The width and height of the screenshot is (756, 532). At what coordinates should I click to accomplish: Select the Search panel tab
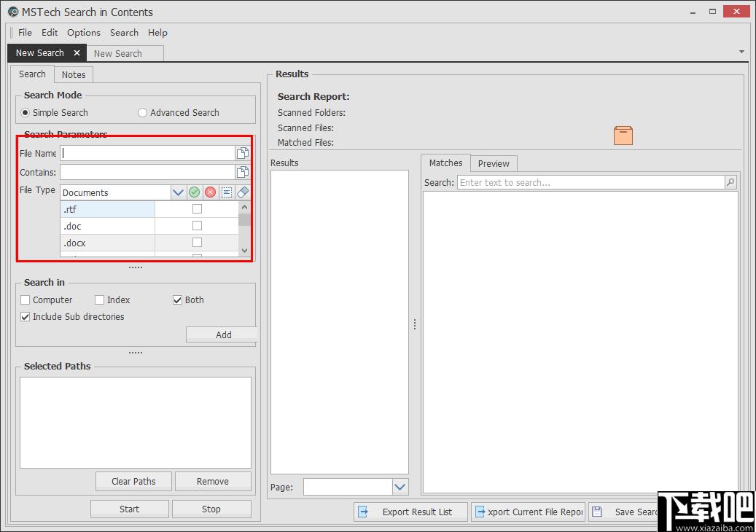pos(32,74)
